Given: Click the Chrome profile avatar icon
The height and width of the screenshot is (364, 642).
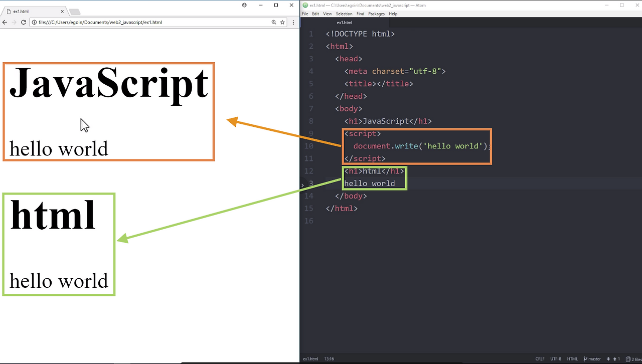Looking at the screenshot, I should pos(244,5).
